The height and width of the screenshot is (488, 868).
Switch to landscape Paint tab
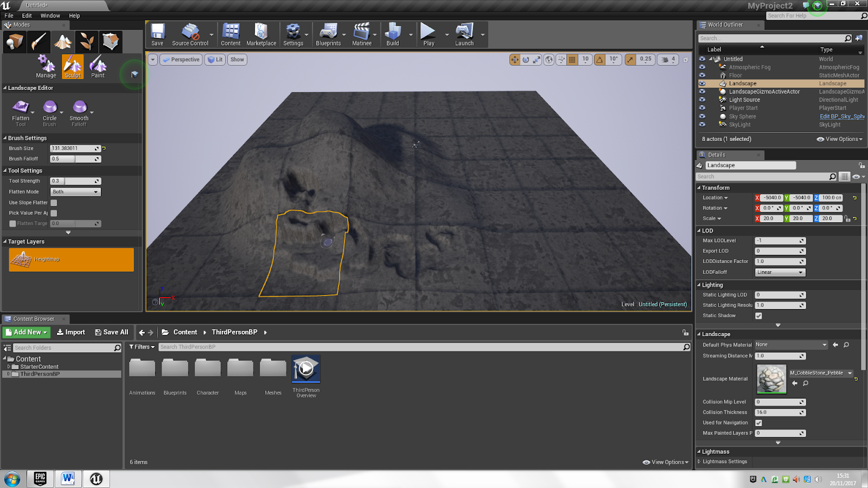pyautogui.click(x=98, y=67)
